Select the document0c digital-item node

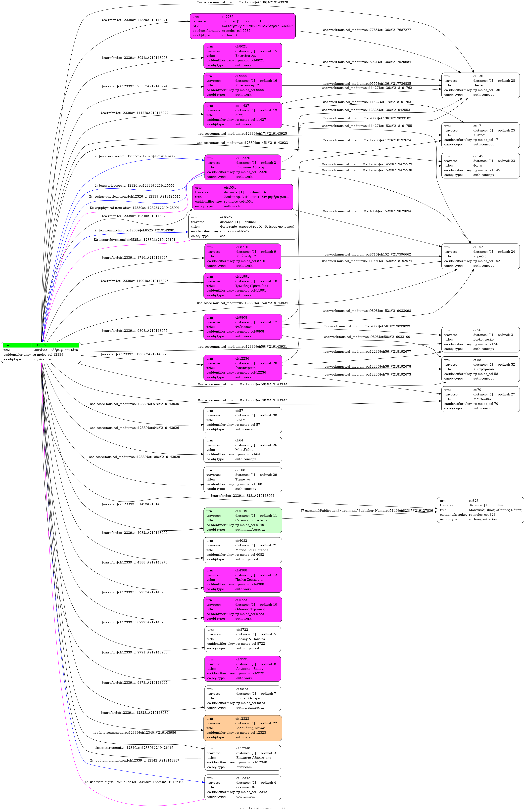[242, 787]
